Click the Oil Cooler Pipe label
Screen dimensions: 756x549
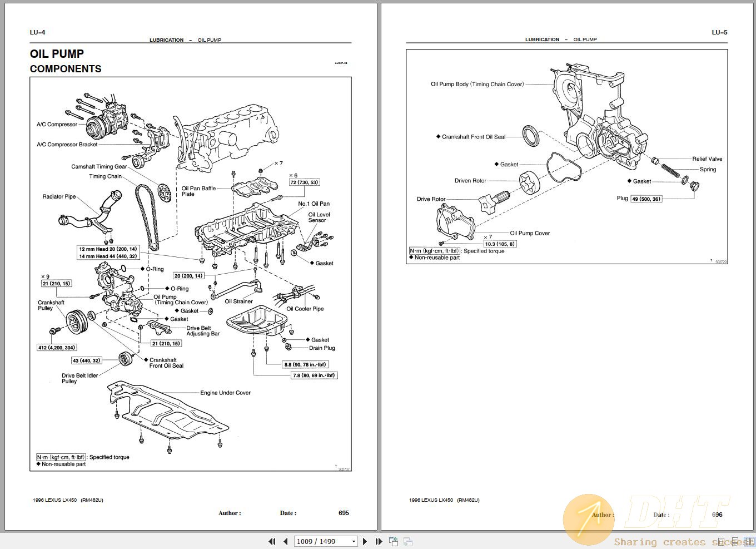[x=305, y=309]
